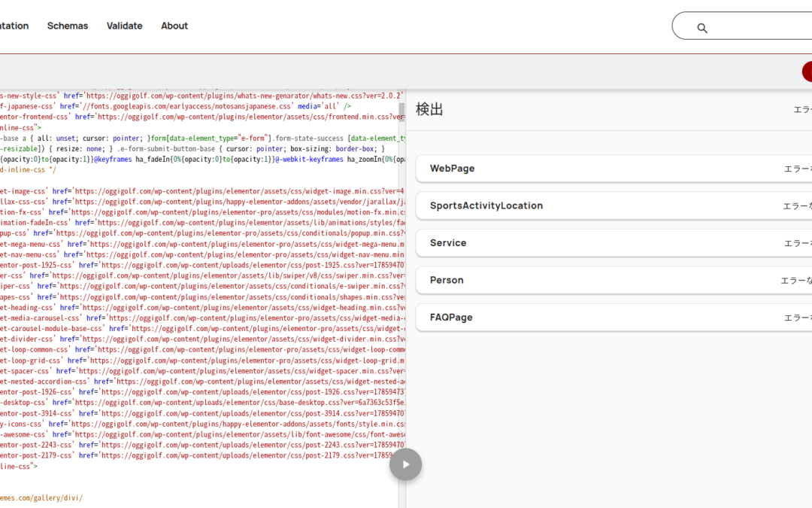This screenshot has width=812, height=508.
Task: Click the code panel scrollbar thumb
Action: click(401, 111)
